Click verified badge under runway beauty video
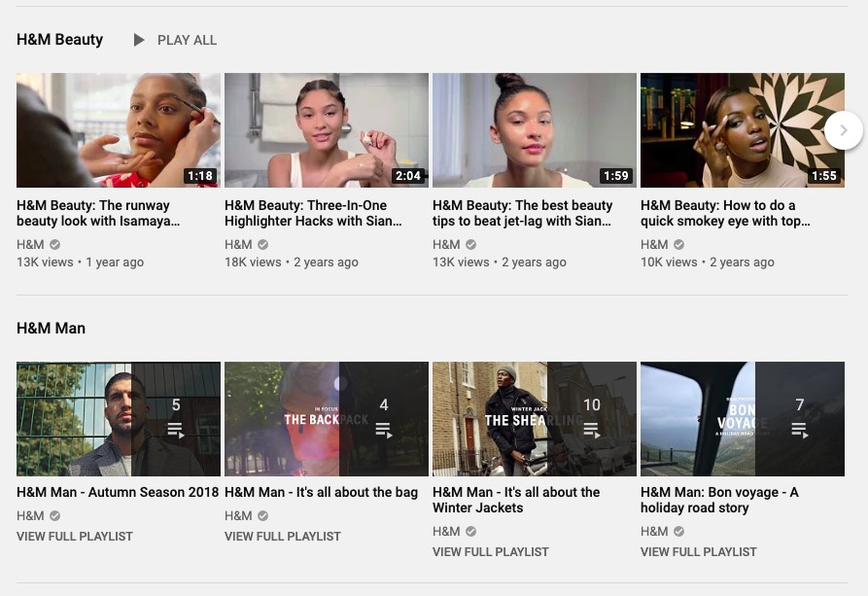This screenshot has width=868, height=596. (x=54, y=244)
